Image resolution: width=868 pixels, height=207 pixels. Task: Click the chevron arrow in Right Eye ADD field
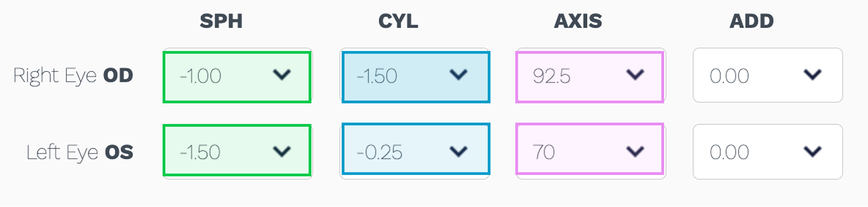[813, 74]
